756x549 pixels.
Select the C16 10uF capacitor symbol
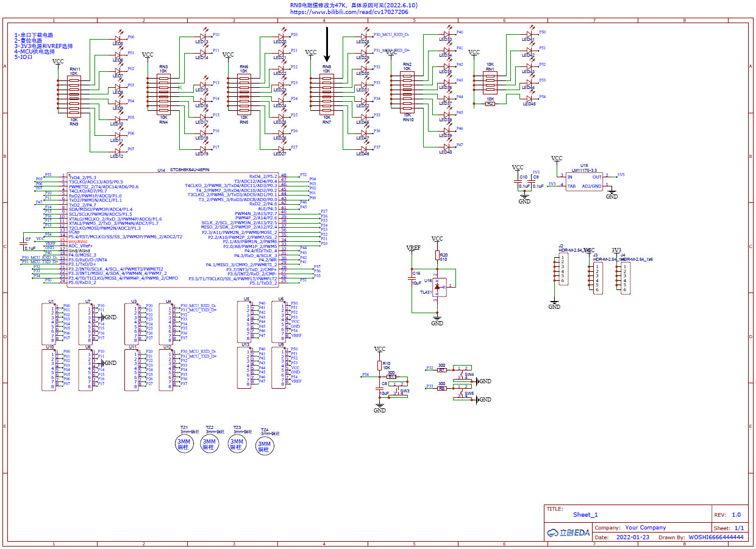[412, 278]
